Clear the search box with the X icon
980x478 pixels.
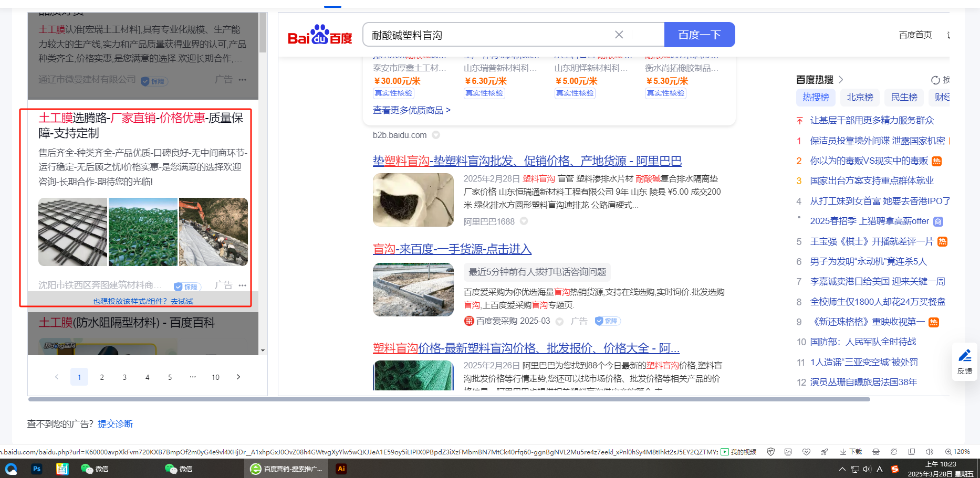(619, 35)
